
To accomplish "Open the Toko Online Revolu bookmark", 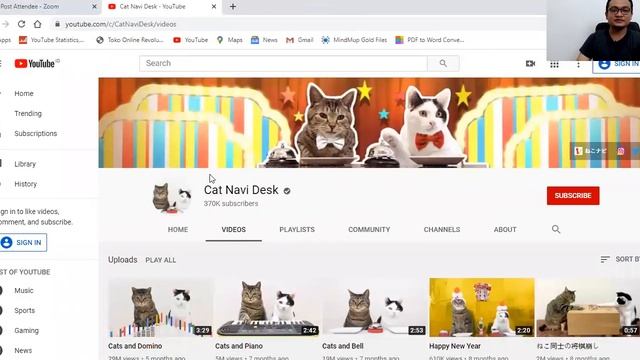I will [x=130, y=40].
